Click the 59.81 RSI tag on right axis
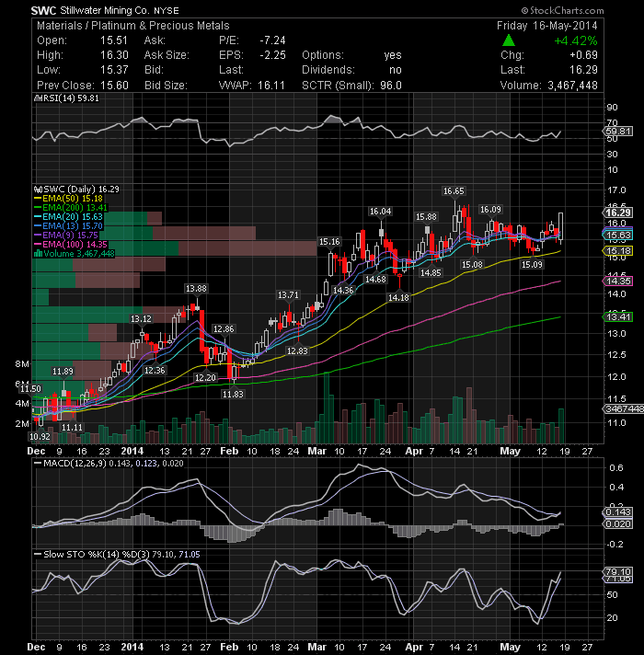 tap(618, 132)
